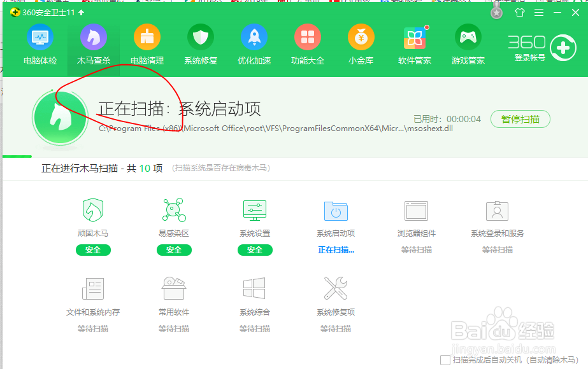The width and height of the screenshot is (588, 369).
Task: Select the 常用软件 toolbox icon
Action: point(174,288)
